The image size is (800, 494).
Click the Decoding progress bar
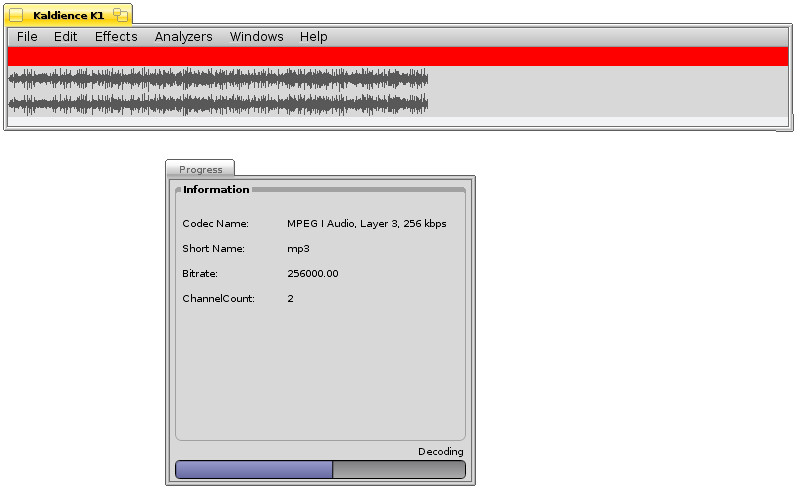point(320,470)
